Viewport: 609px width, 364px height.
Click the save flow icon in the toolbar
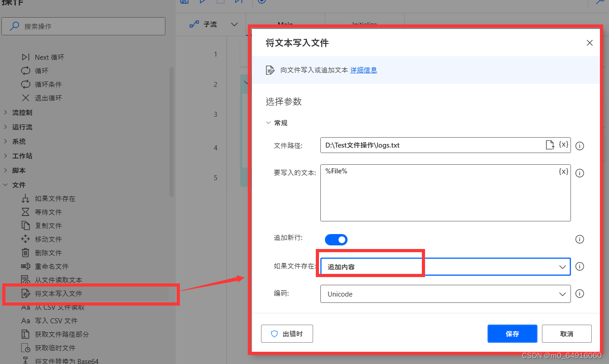click(x=184, y=2)
